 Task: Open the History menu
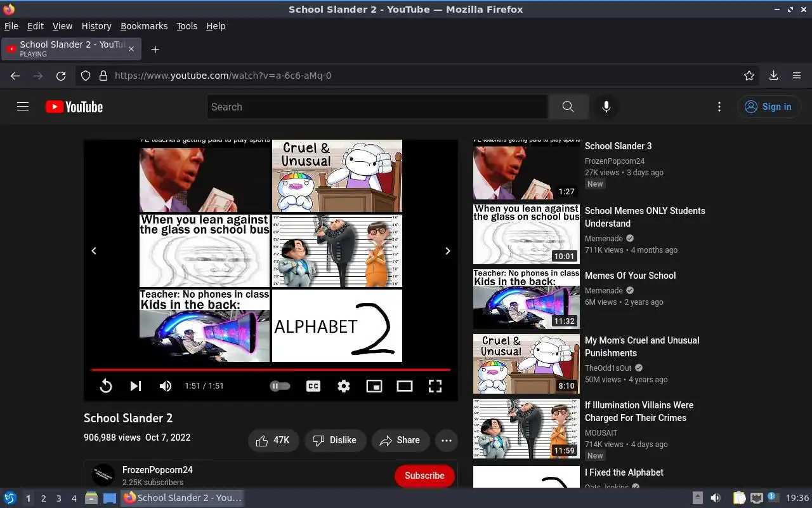(x=96, y=26)
